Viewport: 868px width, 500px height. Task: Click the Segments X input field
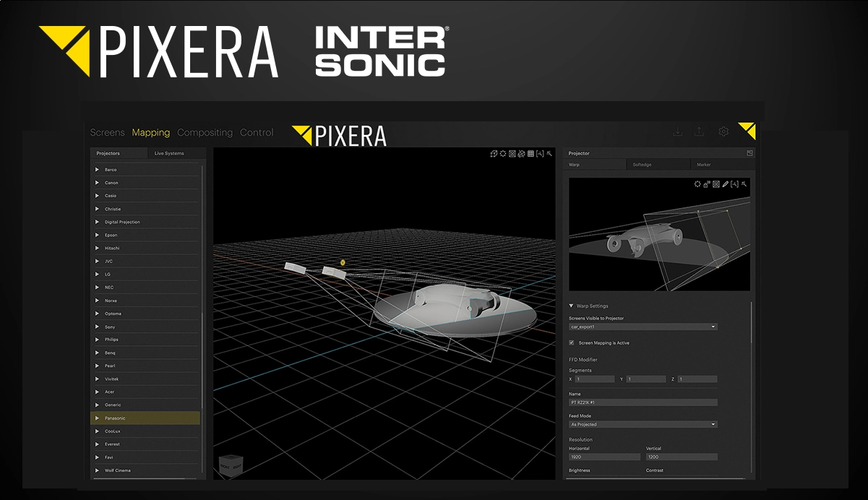click(595, 379)
